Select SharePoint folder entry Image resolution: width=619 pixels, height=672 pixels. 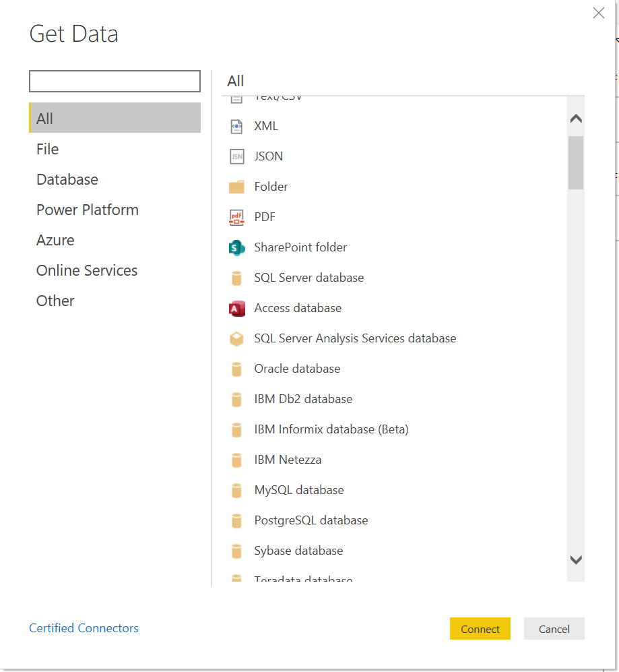[x=300, y=247]
